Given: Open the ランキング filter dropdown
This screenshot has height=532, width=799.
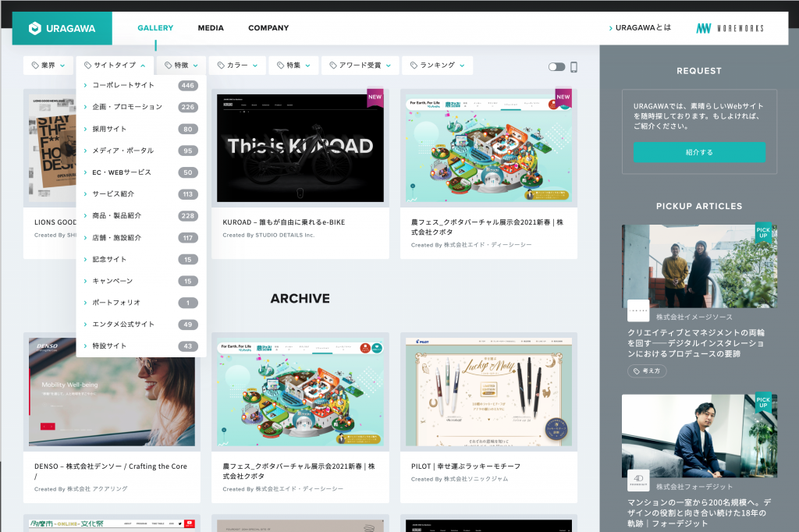Looking at the screenshot, I should tap(436, 66).
